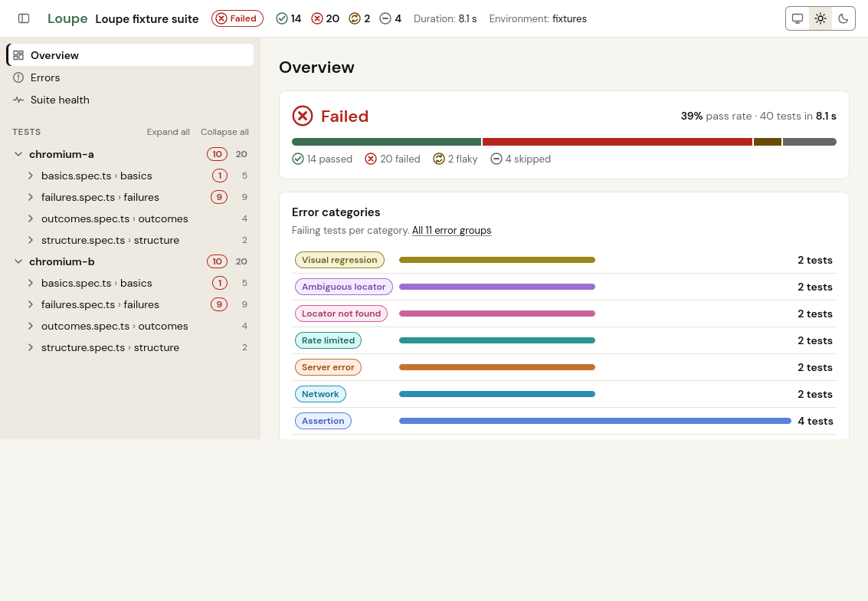
Task: Open the All 11 error groups link
Action: click(452, 231)
